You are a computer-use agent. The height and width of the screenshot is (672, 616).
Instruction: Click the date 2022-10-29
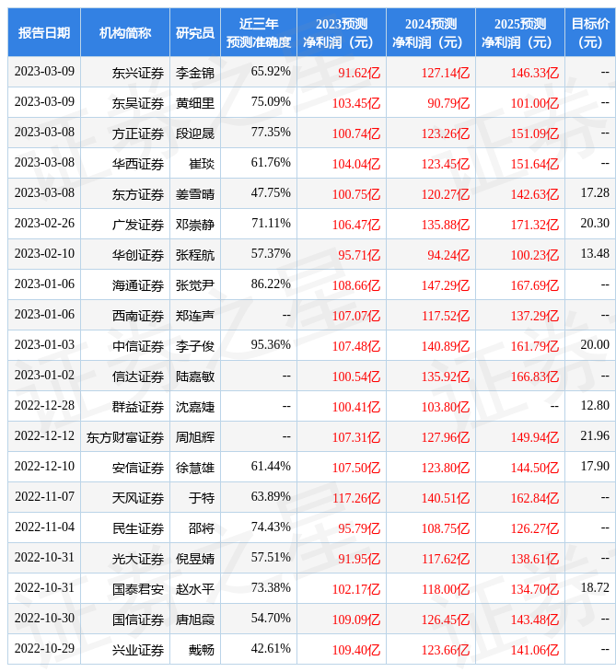click(44, 648)
